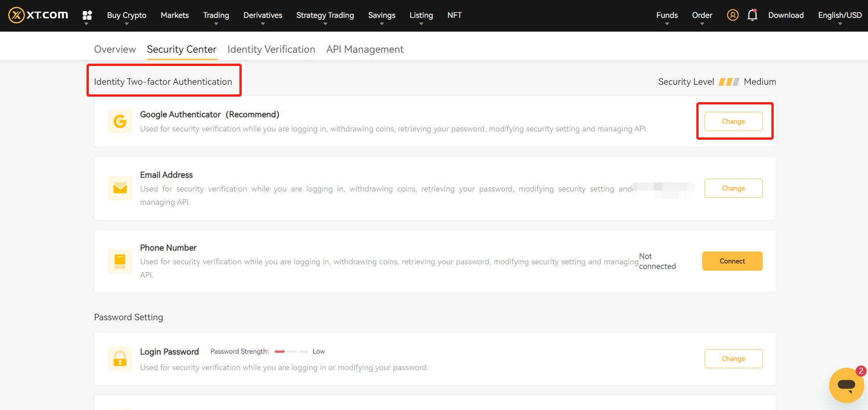Image resolution: width=868 pixels, height=410 pixels.
Task: Open the apps grid icon
Action: (87, 15)
